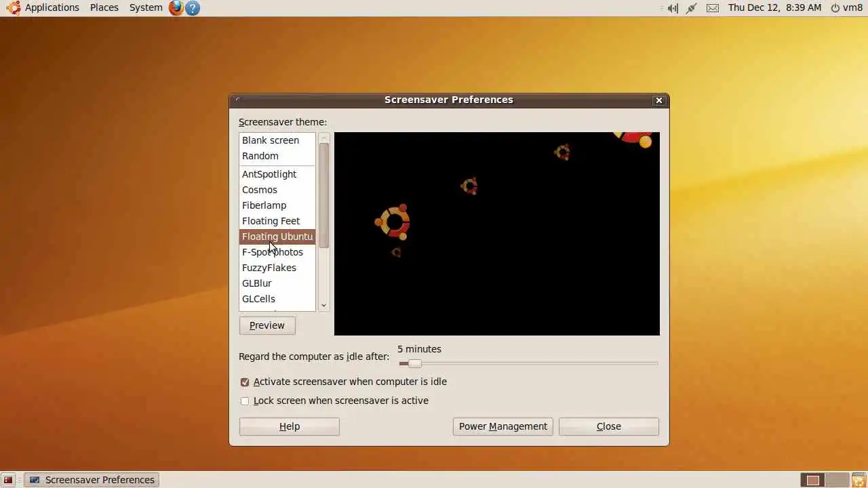This screenshot has height=488, width=868.
Task: Select the GLCells screensaver
Action: coord(277,299)
